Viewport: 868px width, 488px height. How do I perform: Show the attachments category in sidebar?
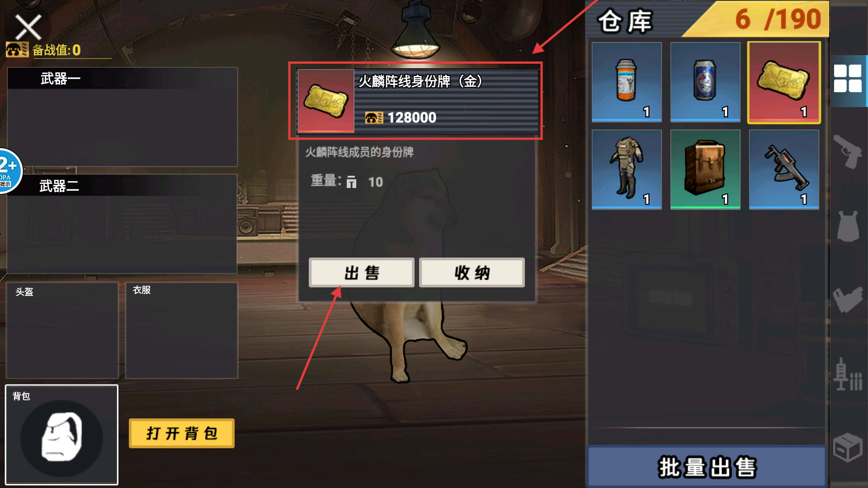point(848,300)
